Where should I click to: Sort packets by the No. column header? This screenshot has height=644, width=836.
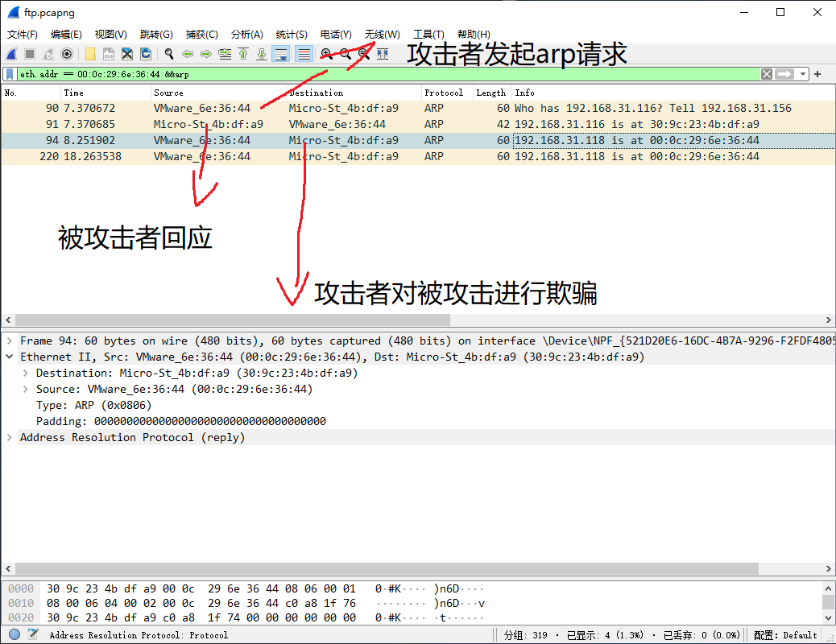click(31, 93)
